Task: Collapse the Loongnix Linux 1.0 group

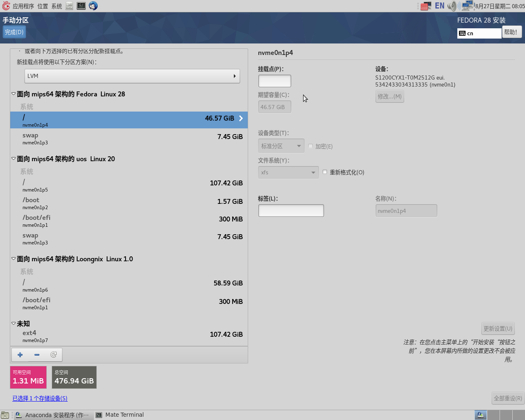Action: pos(14,259)
